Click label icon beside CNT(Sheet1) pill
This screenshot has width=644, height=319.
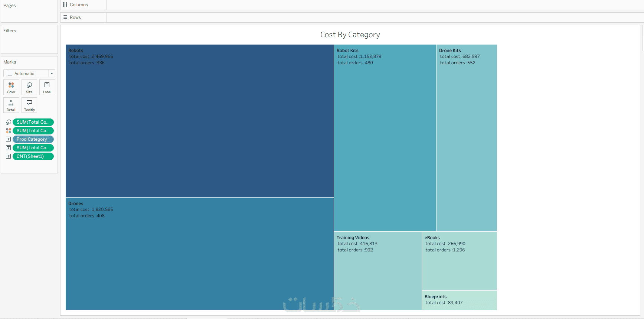click(x=9, y=156)
